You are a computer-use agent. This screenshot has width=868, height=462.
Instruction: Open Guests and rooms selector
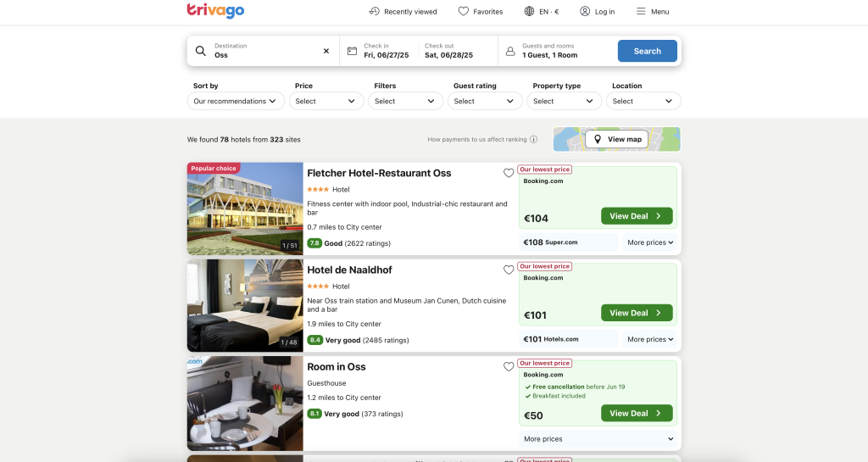click(x=558, y=51)
